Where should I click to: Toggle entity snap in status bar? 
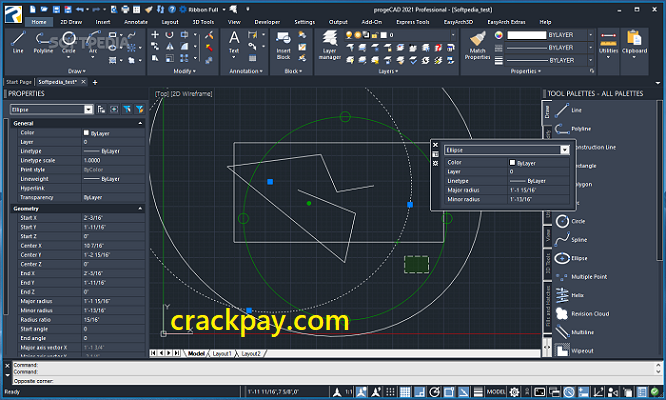[x=449, y=392]
